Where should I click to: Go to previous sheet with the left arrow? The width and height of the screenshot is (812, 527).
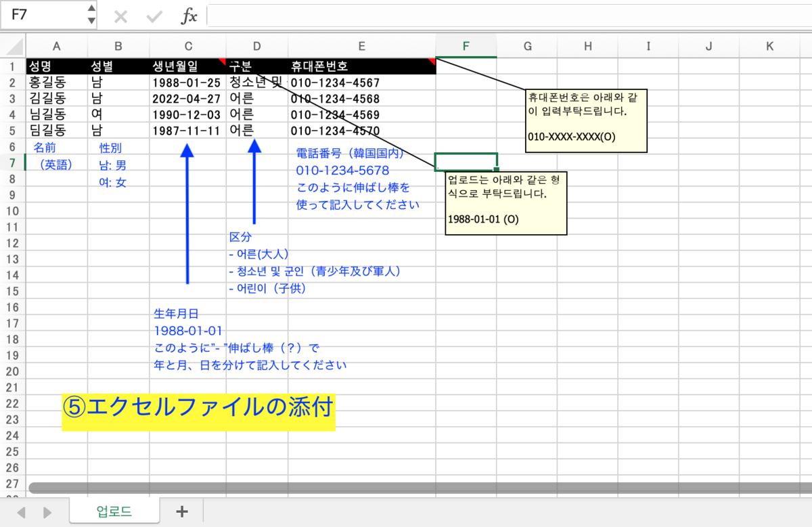[x=22, y=512]
